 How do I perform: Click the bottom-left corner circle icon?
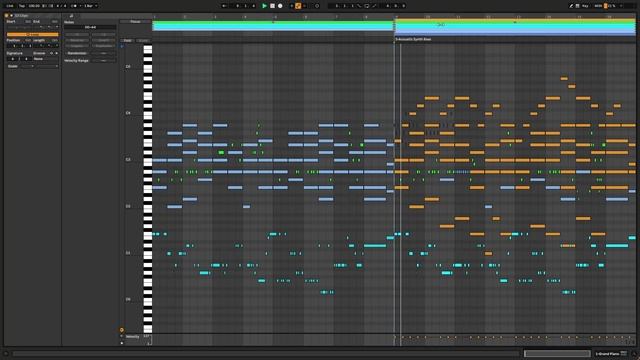point(6,353)
